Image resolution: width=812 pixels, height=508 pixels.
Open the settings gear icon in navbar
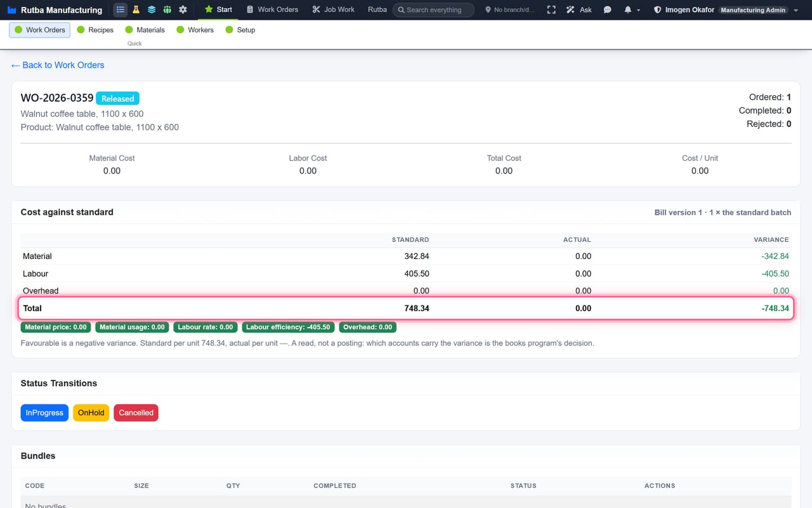[x=183, y=10]
